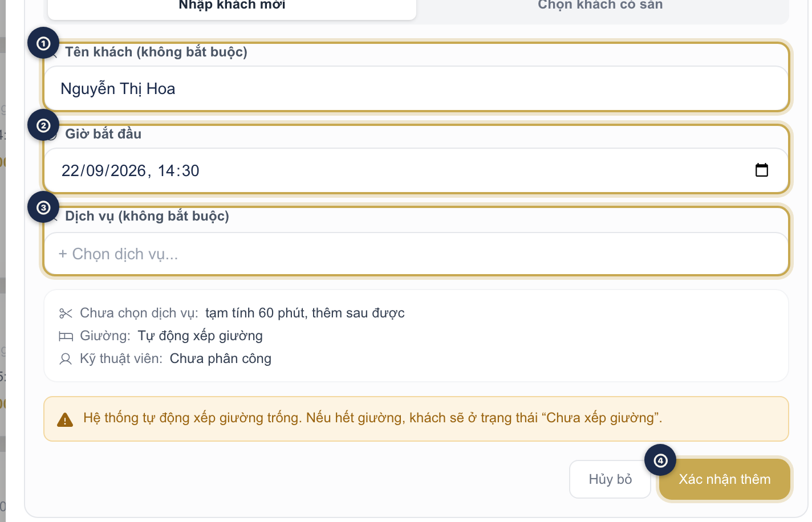Click the step 3 number badge

pos(43,207)
